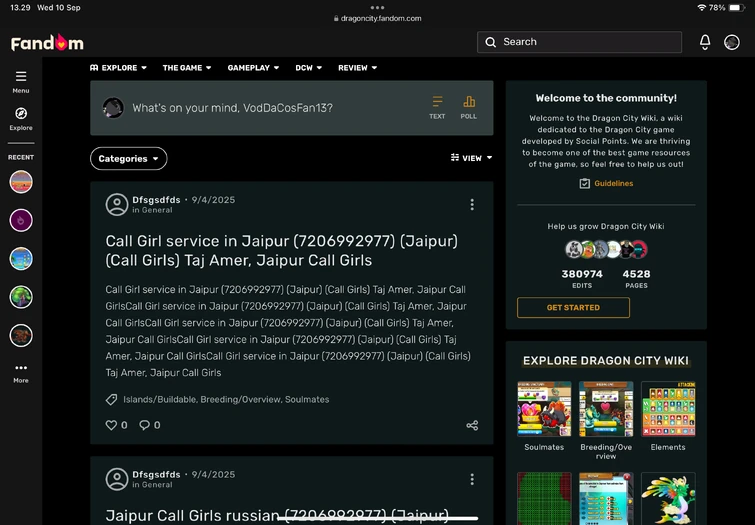Open the dark red recent wiki avatar

(x=21, y=335)
